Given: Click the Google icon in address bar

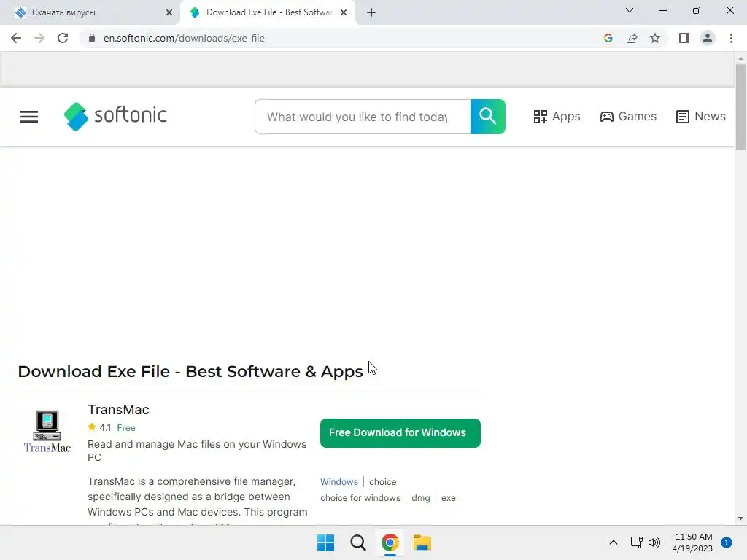Looking at the screenshot, I should 608,38.
